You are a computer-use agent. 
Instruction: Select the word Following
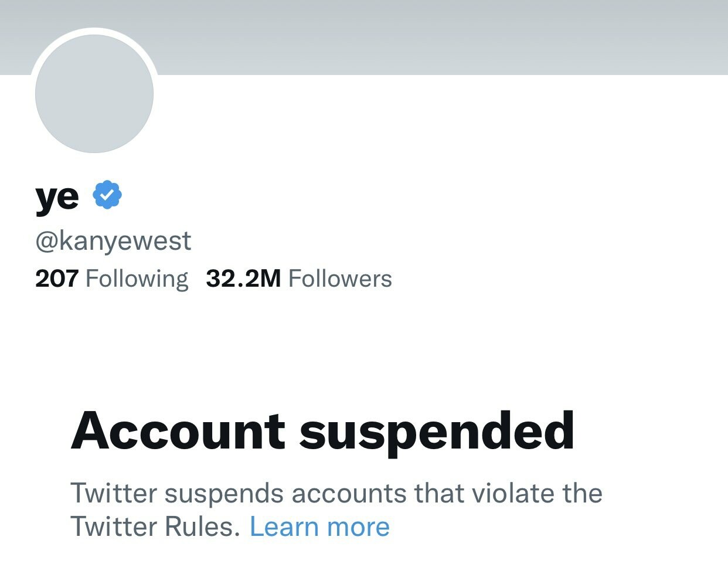137,279
